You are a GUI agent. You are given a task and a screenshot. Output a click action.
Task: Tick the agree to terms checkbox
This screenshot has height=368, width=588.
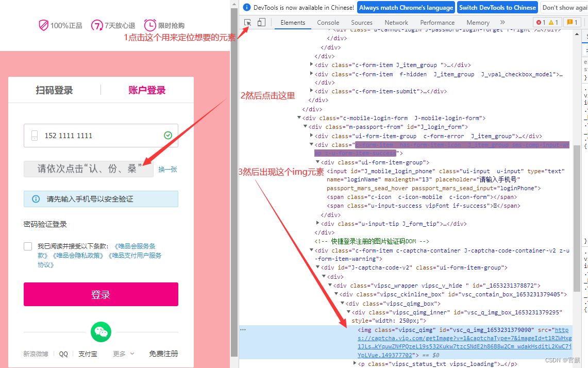click(28, 246)
